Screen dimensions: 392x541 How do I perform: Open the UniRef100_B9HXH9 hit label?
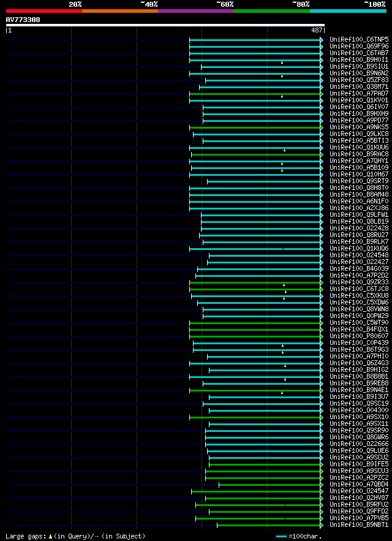pyautogui.click(x=359, y=114)
